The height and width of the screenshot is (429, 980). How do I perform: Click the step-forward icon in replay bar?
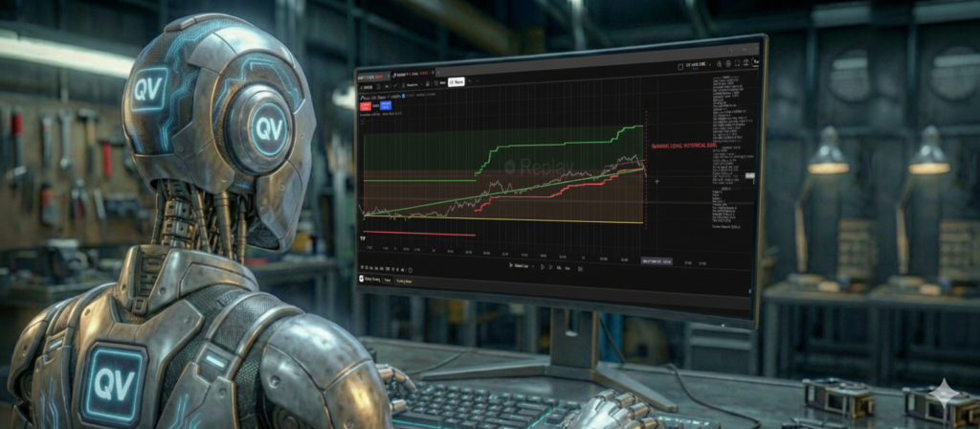pos(552,266)
